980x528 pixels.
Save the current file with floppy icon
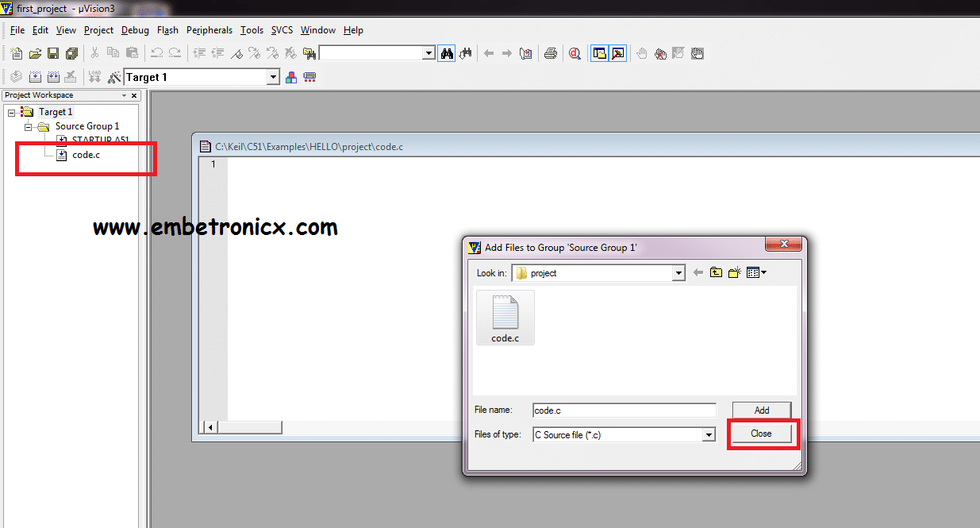pos(53,53)
